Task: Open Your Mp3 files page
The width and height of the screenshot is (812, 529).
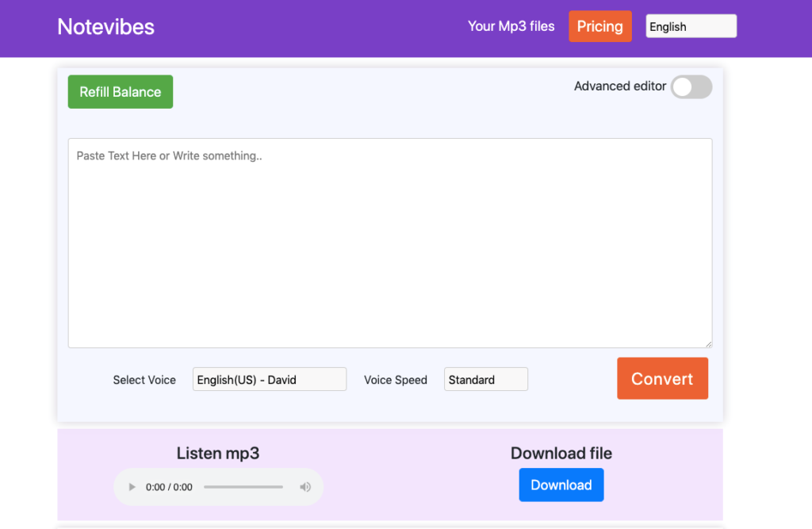Action: [511, 26]
